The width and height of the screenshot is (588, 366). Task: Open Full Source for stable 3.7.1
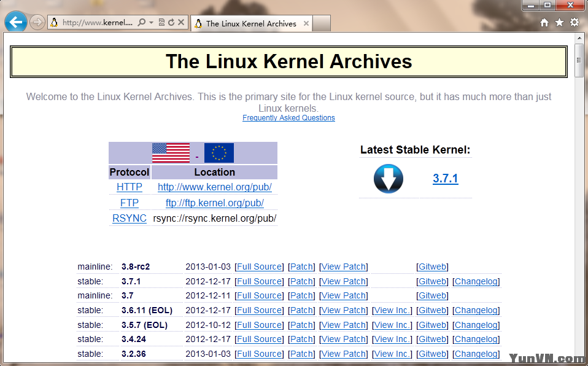point(259,281)
